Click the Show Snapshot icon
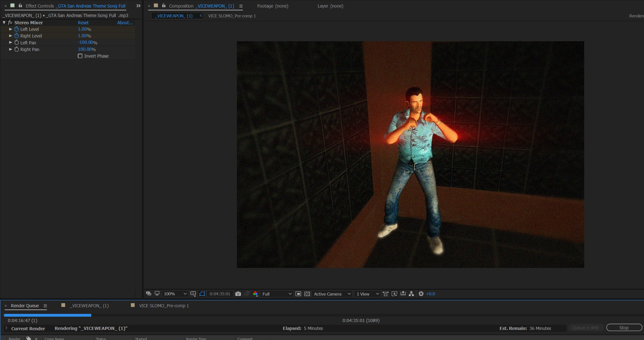This screenshot has height=340, width=644. point(247,294)
